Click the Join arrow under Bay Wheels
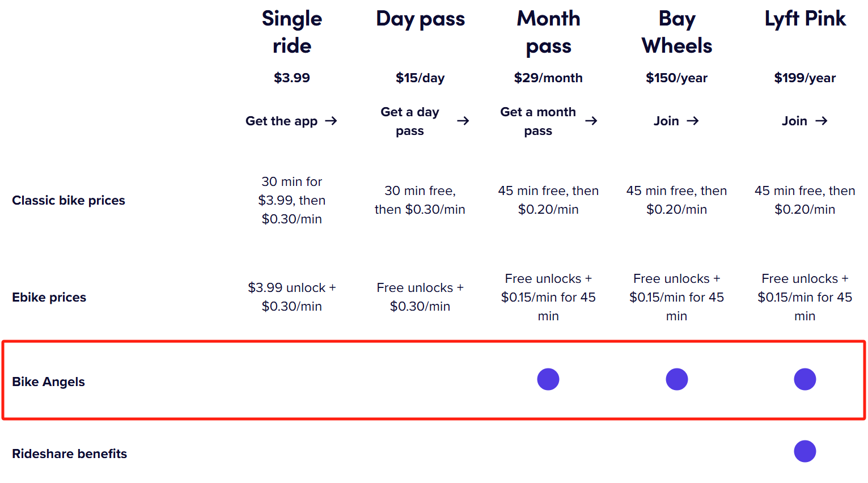This screenshot has height=483, width=868. click(692, 121)
